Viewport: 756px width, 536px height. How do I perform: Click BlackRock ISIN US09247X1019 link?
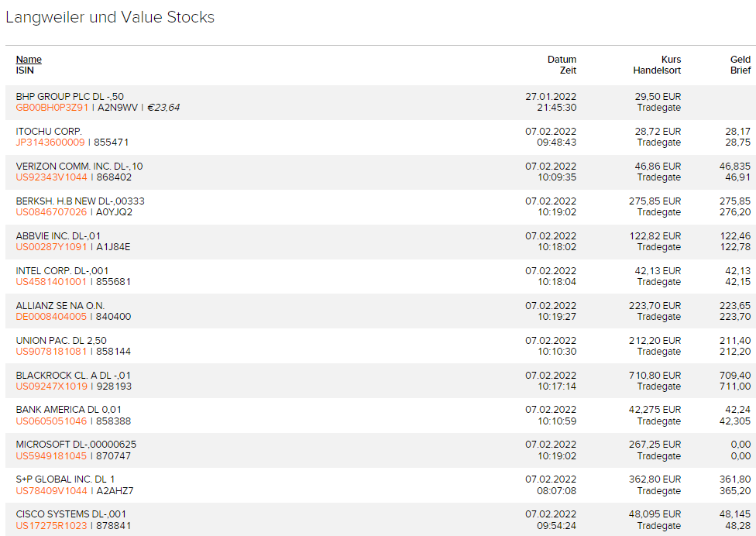[51, 387]
